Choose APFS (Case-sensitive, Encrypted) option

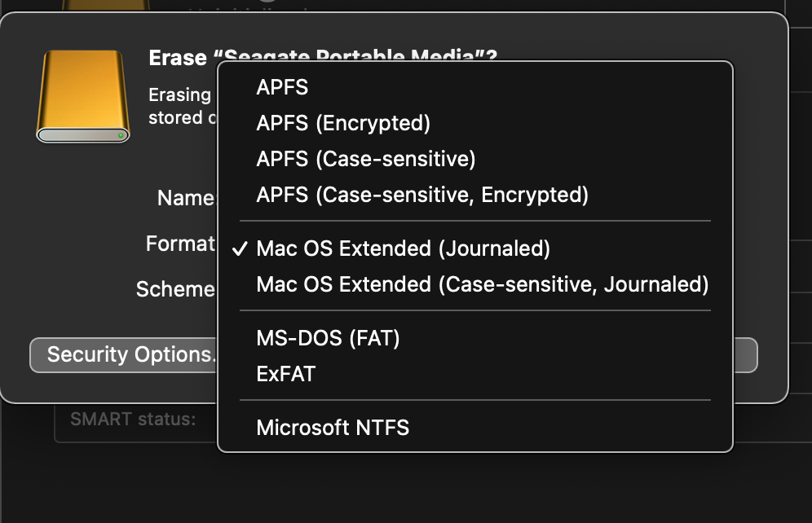pyautogui.click(x=421, y=195)
